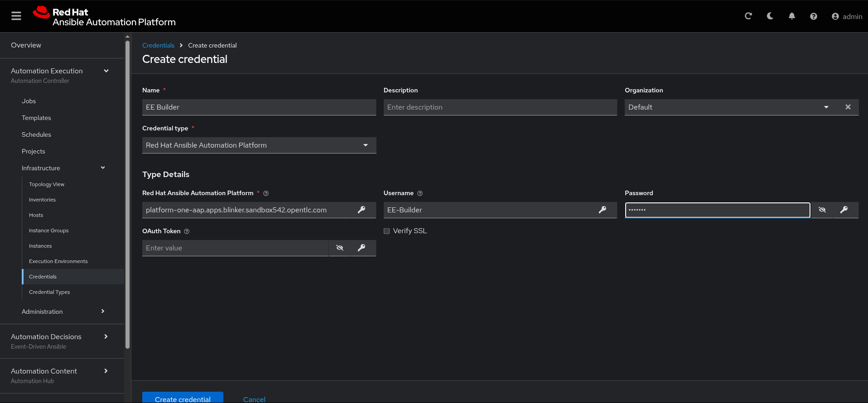Click the refresh icon in header
Viewport: 868px width, 403px height.
[x=748, y=16]
